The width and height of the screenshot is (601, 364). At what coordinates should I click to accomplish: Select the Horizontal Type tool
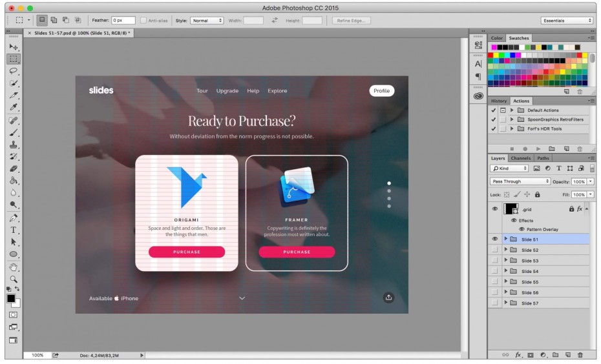tap(14, 230)
